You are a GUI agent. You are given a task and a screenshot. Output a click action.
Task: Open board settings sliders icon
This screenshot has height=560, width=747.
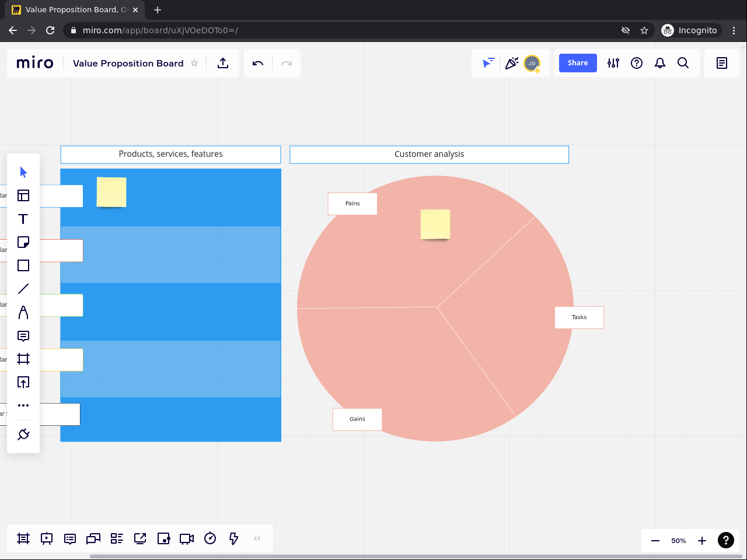[613, 63]
